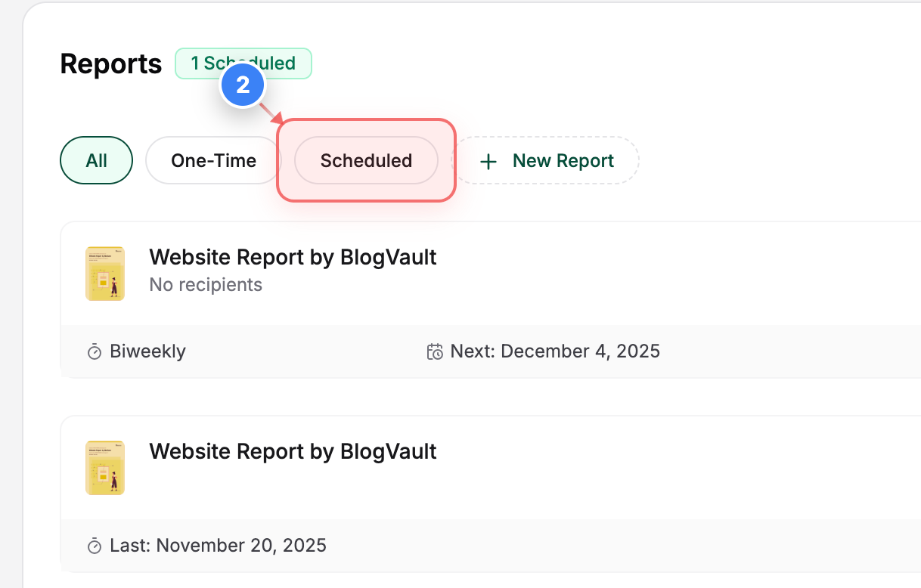This screenshot has width=921, height=588.
Task: Click the calendar icon next to December 4 date
Action: (x=435, y=351)
